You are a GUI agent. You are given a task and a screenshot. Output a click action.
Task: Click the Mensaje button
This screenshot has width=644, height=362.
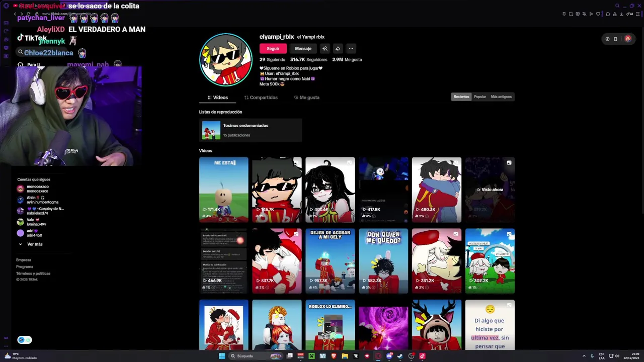[x=303, y=49]
